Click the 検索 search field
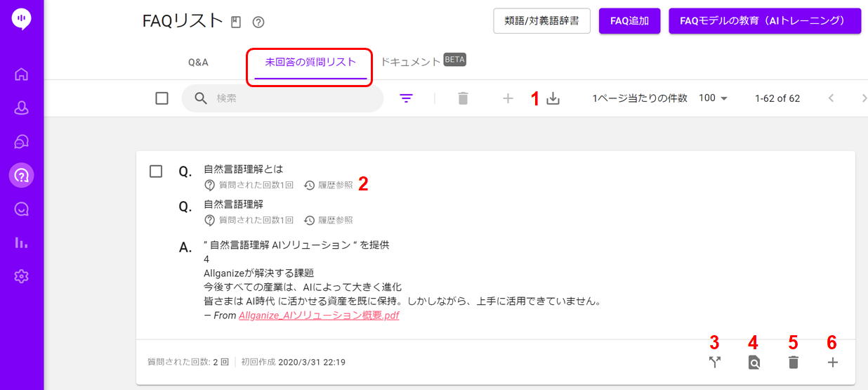The height and width of the screenshot is (390, 868). [x=283, y=98]
